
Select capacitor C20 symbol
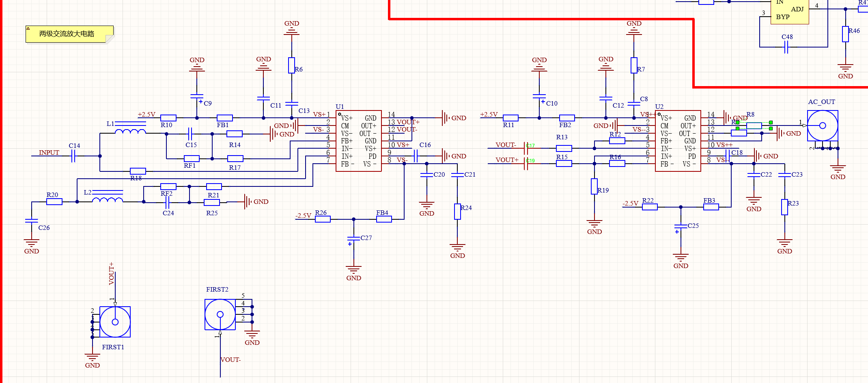(426, 175)
